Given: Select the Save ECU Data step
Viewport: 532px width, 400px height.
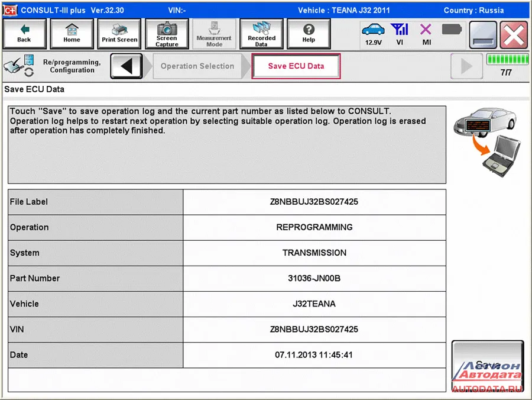Looking at the screenshot, I should 296,66.
